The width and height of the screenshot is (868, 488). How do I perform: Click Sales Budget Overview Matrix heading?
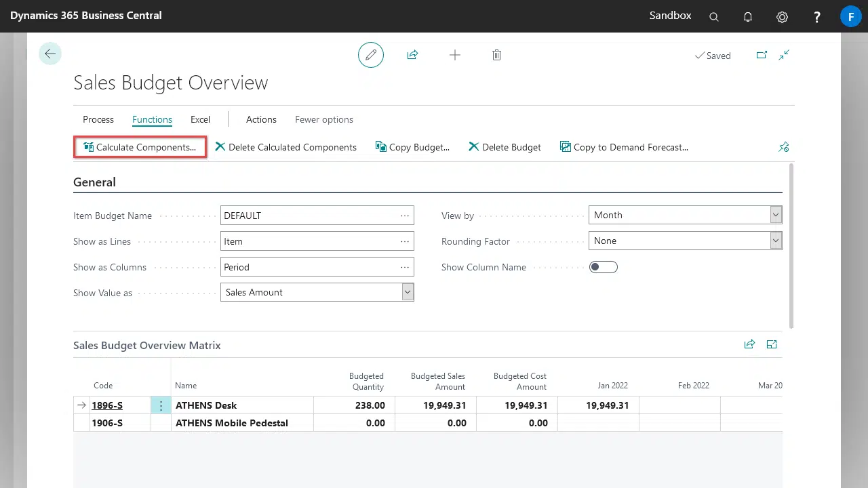(147, 345)
